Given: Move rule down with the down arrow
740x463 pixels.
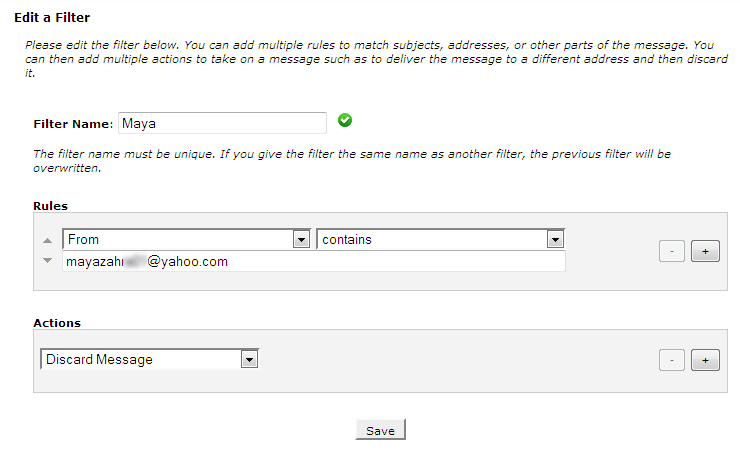Looking at the screenshot, I should pos(47,261).
